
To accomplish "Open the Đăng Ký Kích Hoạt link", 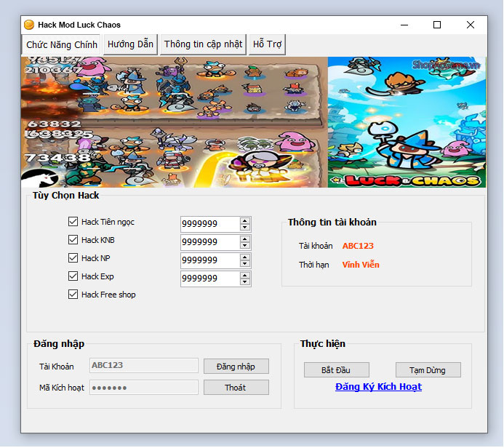I will click(x=378, y=387).
